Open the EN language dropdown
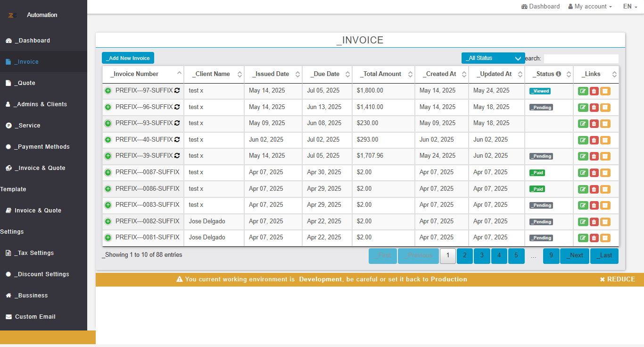The image size is (644, 347). 630,7
